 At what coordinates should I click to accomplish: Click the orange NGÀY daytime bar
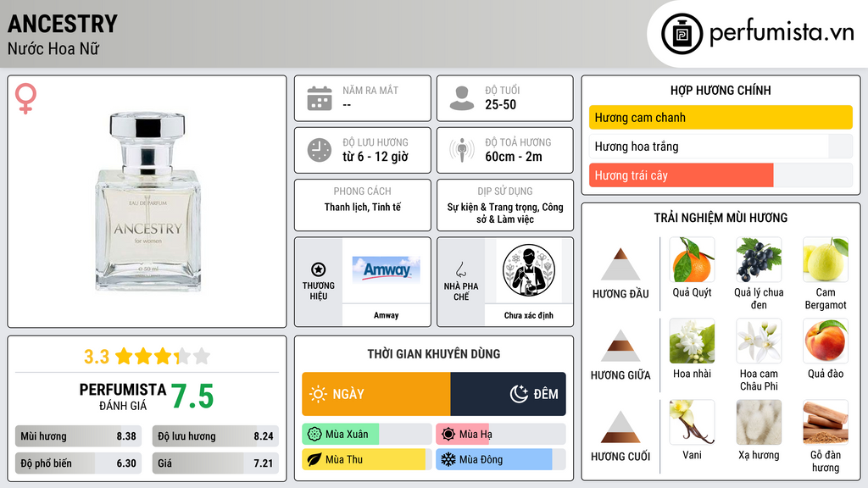click(x=376, y=394)
